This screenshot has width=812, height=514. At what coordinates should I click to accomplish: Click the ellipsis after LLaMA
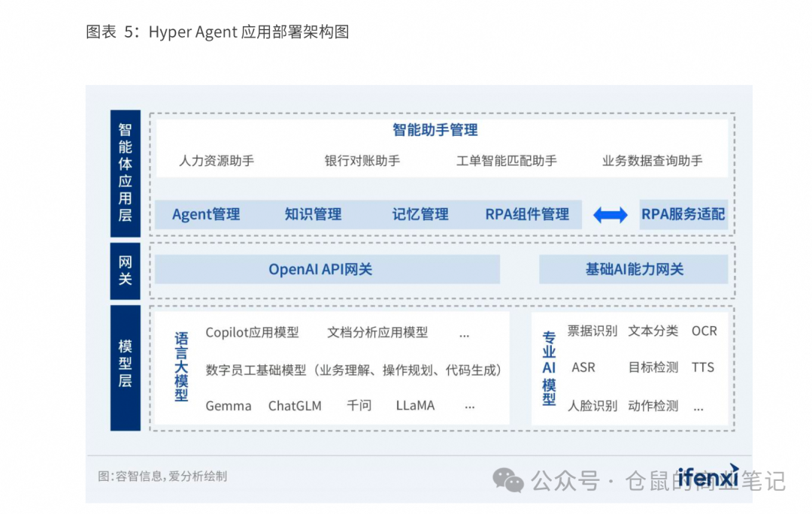pos(470,408)
